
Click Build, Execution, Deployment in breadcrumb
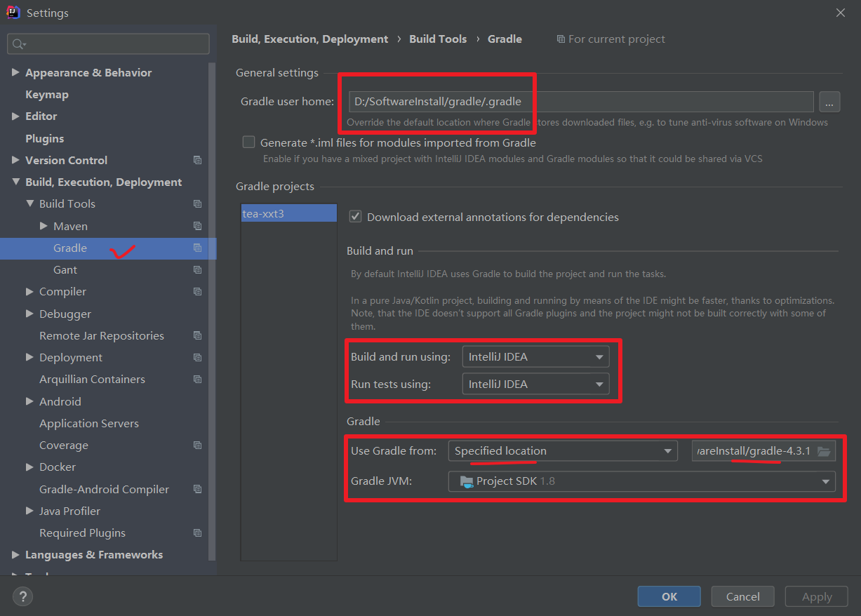tap(310, 39)
